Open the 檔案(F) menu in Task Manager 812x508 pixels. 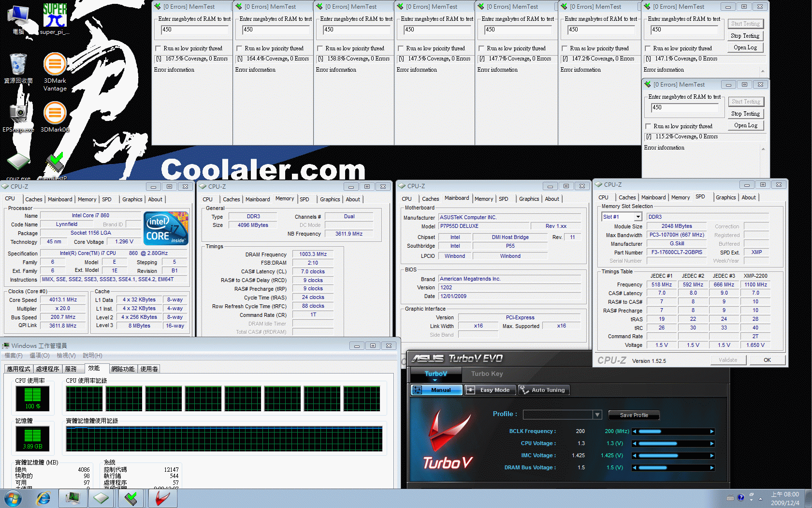coord(14,356)
